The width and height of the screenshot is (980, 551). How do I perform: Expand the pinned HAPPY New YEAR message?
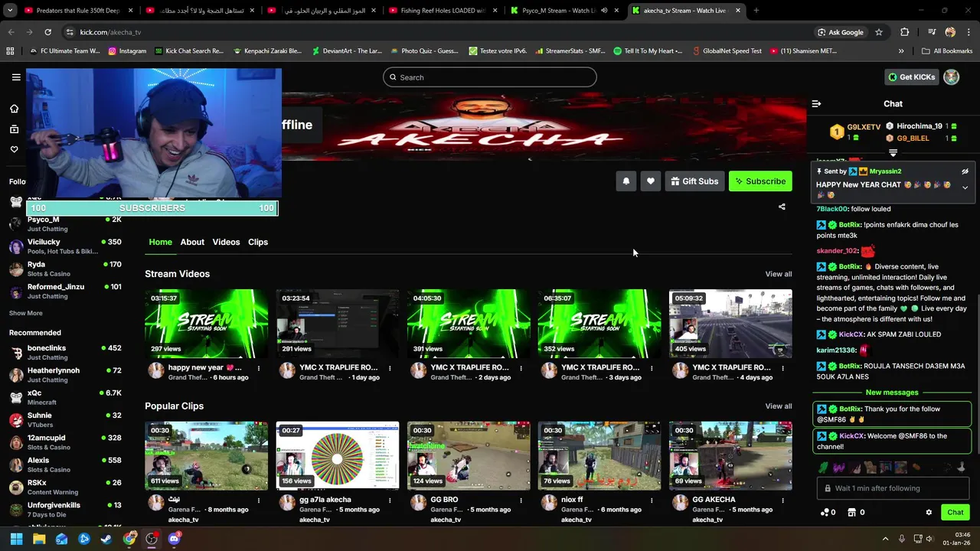[x=965, y=187]
